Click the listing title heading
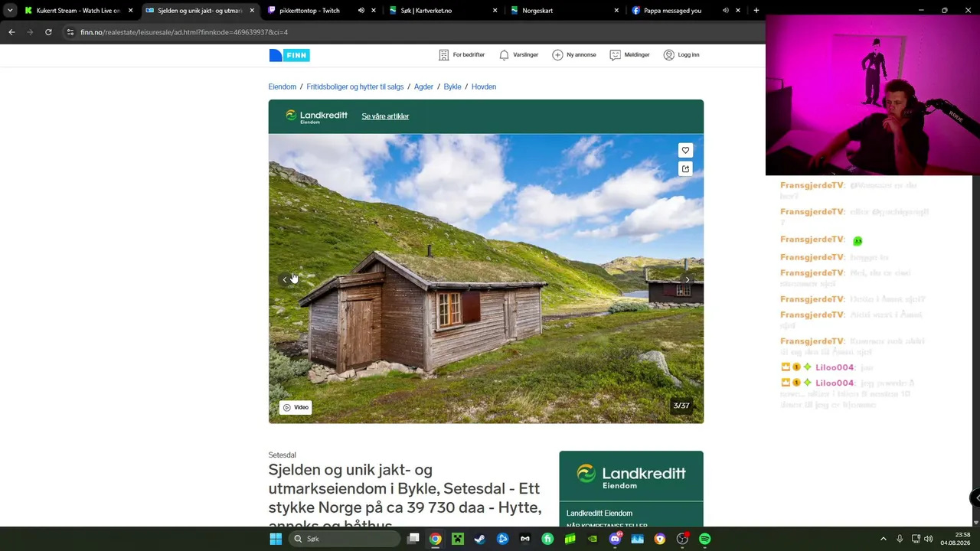The image size is (980, 551). click(x=405, y=497)
